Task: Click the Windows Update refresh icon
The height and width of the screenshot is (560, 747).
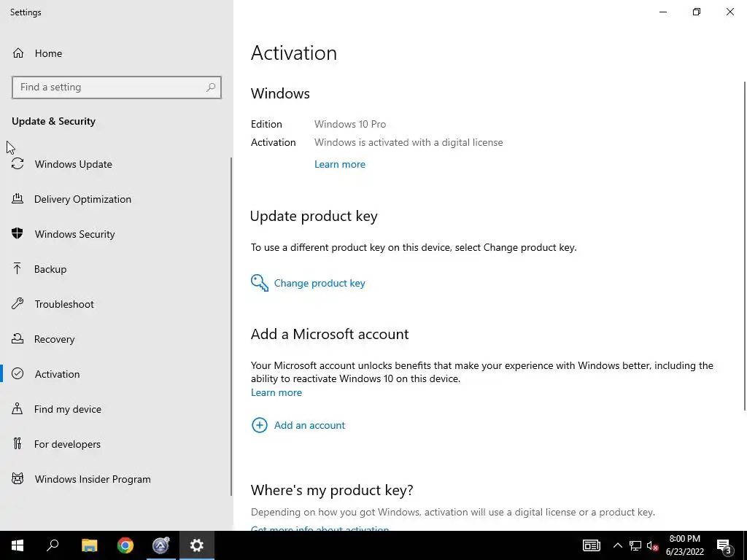Action: click(18, 164)
